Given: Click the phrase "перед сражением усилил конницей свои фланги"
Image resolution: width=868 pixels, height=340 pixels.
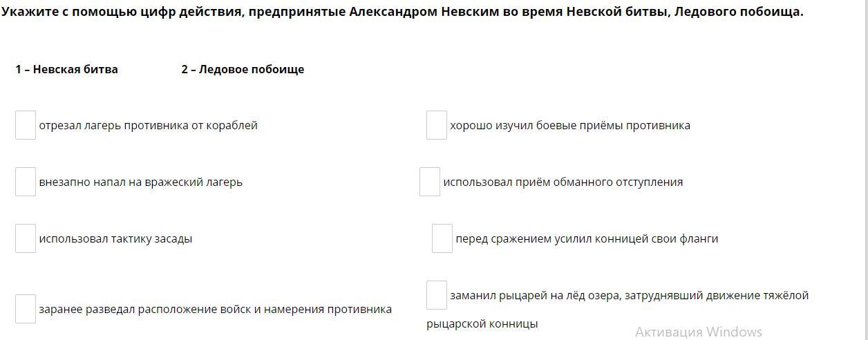Looking at the screenshot, I should click(x=587, y=238).
